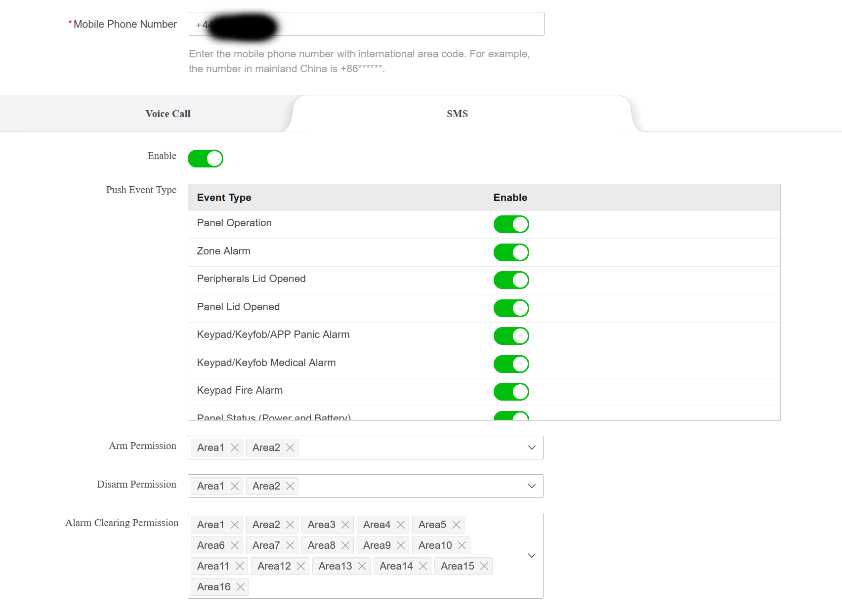This screenshot has width=842, height=616.
Task: Remove Area16 from Alarm Clearing Permission
Action: (x=241, y=587)
